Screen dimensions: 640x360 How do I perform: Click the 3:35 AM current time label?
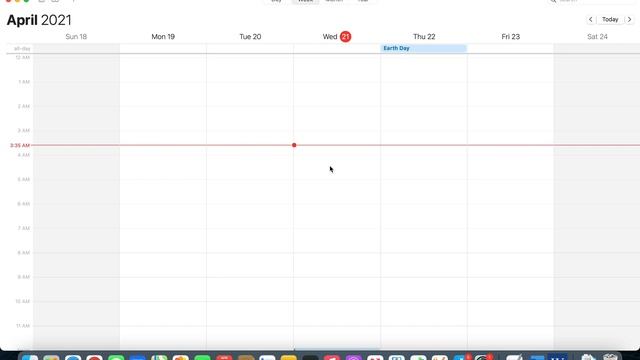[20, 145]
